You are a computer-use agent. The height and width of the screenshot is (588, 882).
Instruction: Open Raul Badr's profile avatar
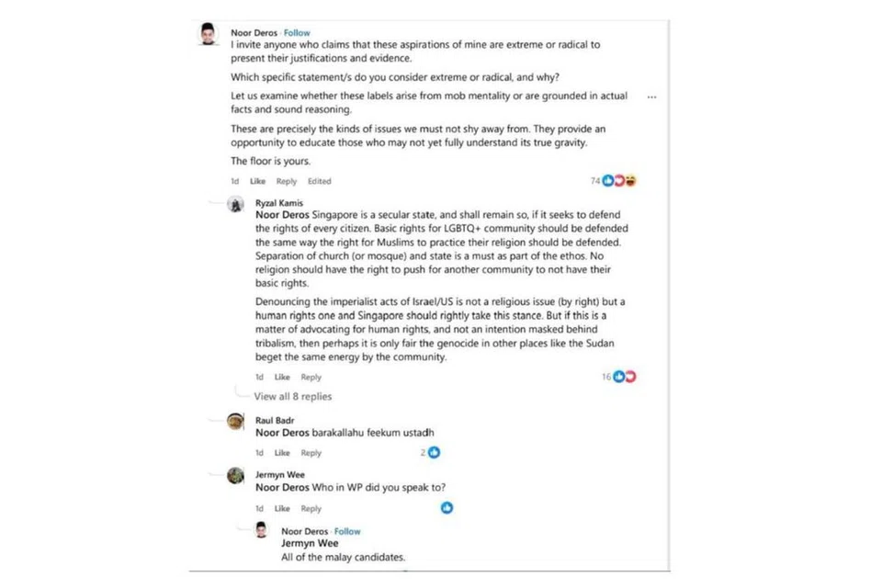235,421
